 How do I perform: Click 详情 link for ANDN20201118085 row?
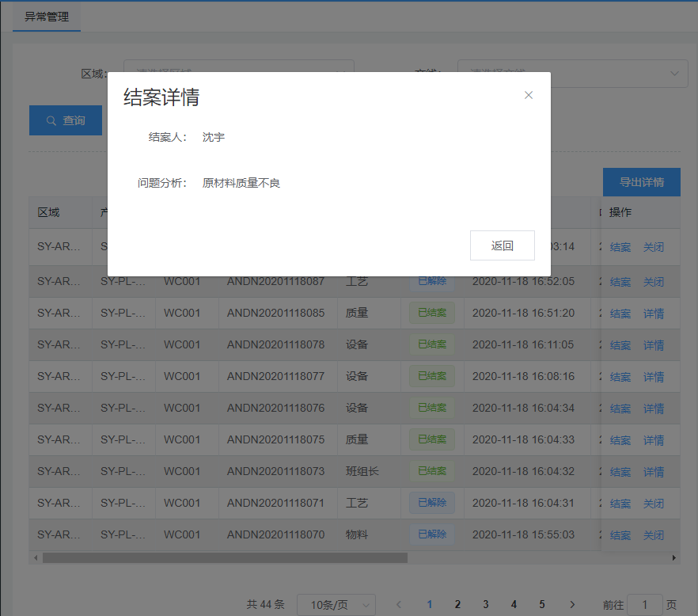(653, 314)
